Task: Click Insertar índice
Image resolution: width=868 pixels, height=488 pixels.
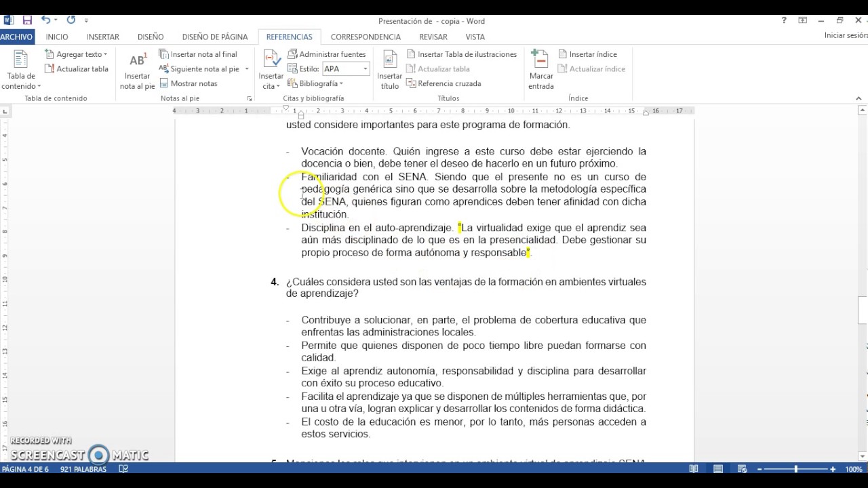Action: [587, 54]
